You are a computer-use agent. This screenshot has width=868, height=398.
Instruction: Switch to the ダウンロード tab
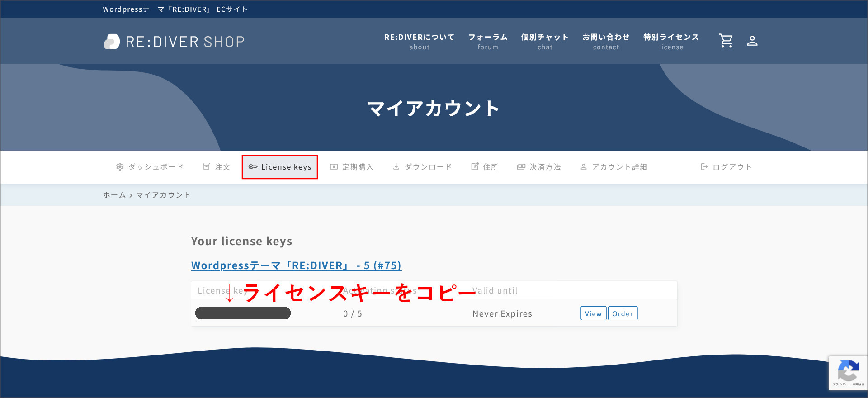[422, 167]
